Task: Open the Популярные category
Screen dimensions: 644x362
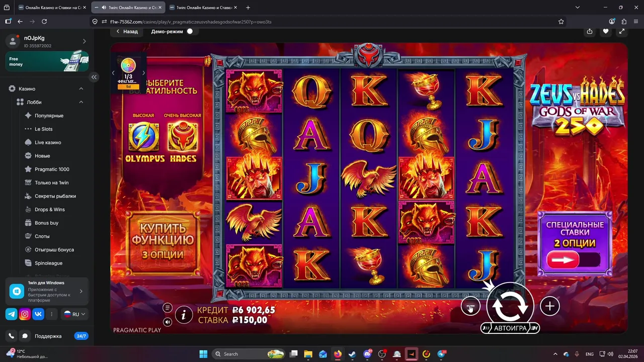Action: 49,116
